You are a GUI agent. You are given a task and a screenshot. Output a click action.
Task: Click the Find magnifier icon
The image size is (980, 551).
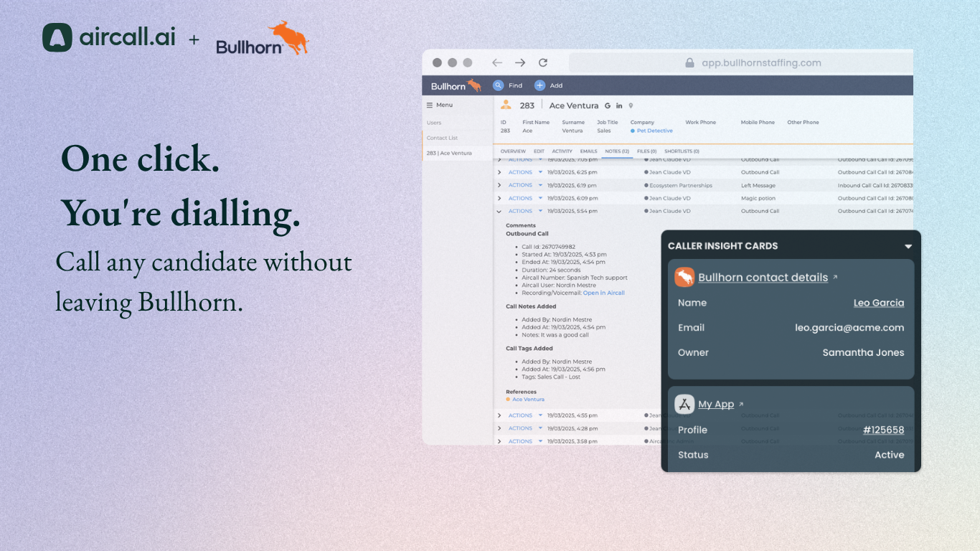(498, 85)
